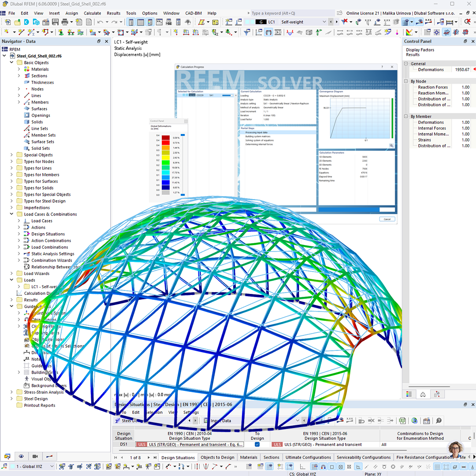Click the Navigator Data tab icon

coord(7,456)
